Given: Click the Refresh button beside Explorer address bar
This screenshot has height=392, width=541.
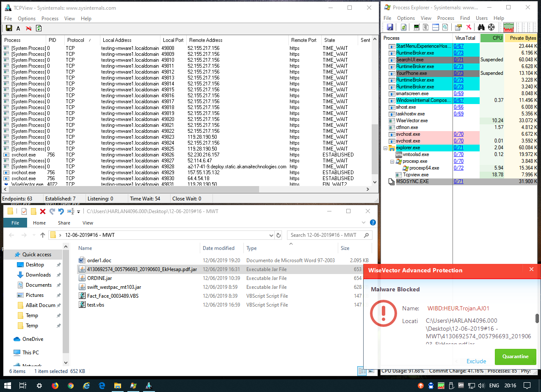Looking at the screenshot, I should (x=279, y=235).
